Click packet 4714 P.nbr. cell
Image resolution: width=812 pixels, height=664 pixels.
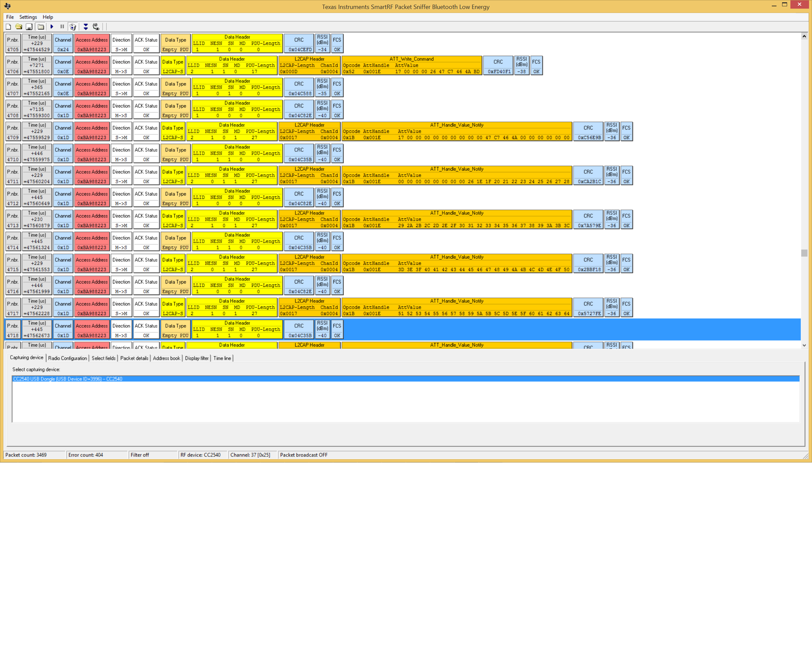pos(13,241)
